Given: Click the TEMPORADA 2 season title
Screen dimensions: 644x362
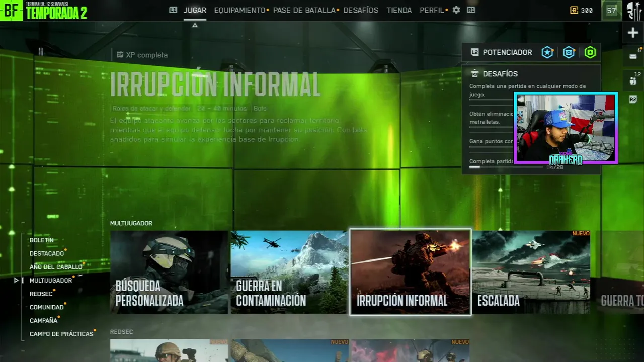Looking at the screenshot, I should pos(56,13).
